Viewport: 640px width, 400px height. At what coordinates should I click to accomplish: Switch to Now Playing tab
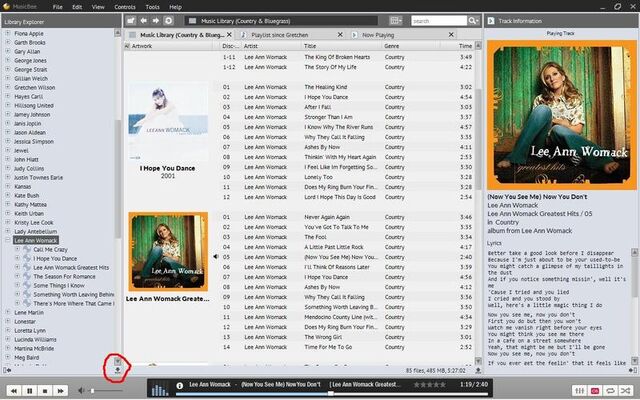coord(378,35)
